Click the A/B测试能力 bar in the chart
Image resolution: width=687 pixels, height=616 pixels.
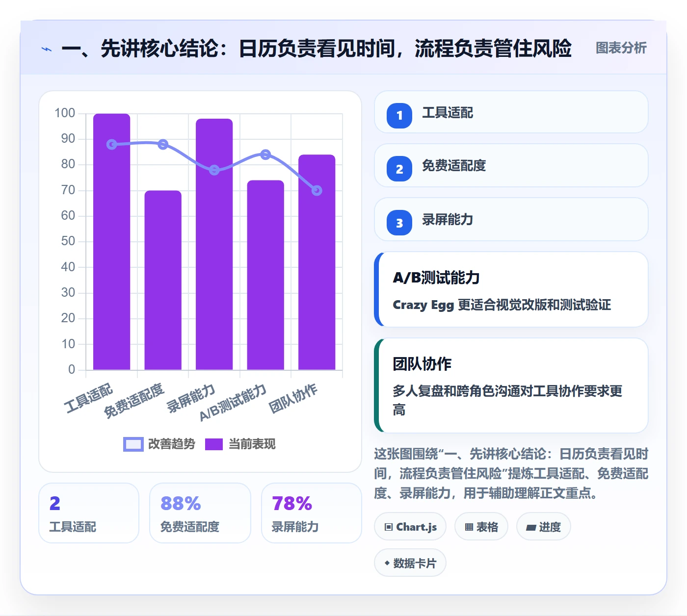point(265,275)
